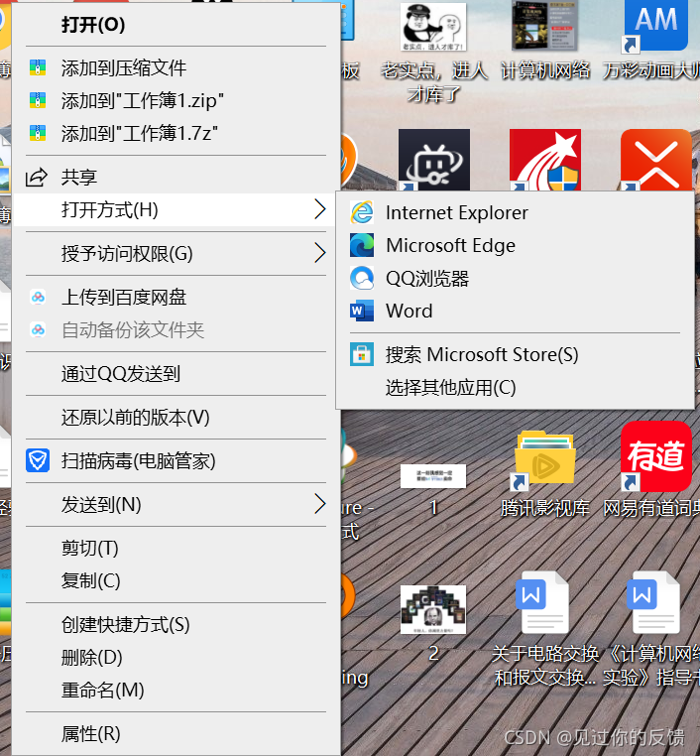Viewport: 700px width, 756px height.
Task: Click archive icon beside 添加到压缩文件
Action: point(38,67)
